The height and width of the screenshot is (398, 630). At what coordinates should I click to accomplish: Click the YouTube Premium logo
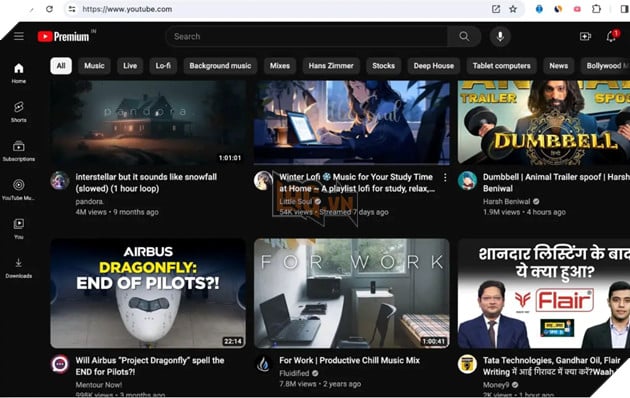[63, 37]
